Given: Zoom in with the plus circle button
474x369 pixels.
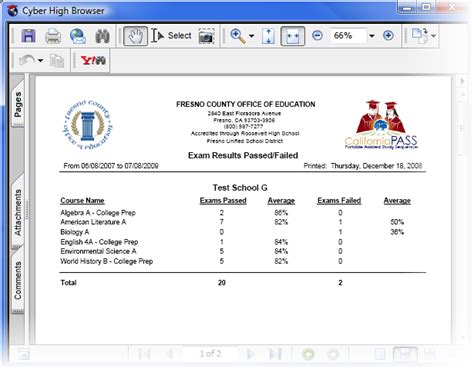Looking at the screenshot, I should [388, 35].
